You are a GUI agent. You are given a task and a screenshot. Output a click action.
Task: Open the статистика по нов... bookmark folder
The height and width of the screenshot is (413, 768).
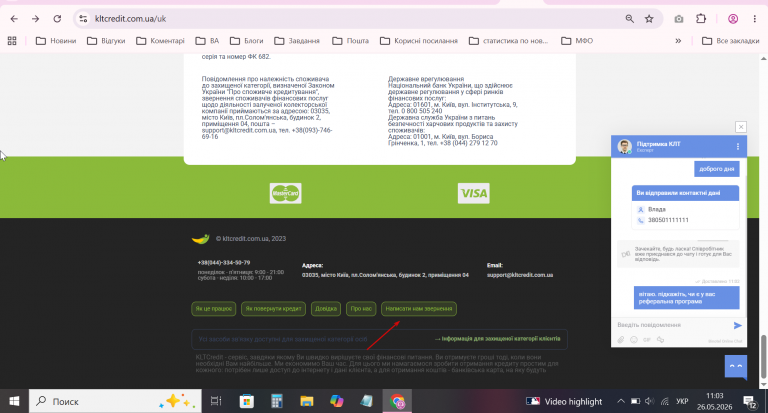point(508,41)
